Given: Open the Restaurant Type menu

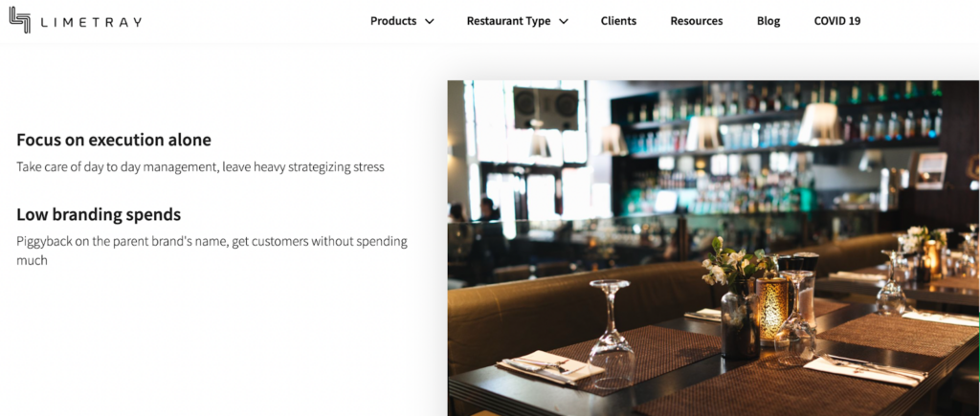Looking at the screenshot, I should point(508,21).
